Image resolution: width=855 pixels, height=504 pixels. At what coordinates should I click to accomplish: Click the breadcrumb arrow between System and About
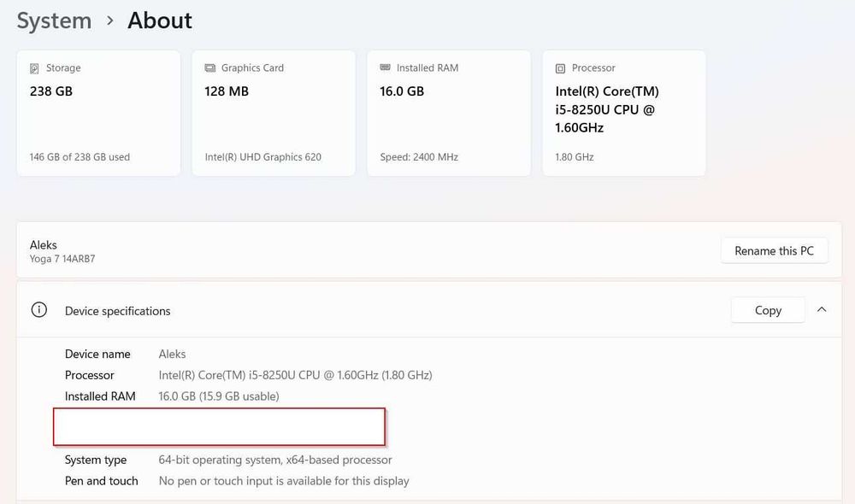pos(110,21)
